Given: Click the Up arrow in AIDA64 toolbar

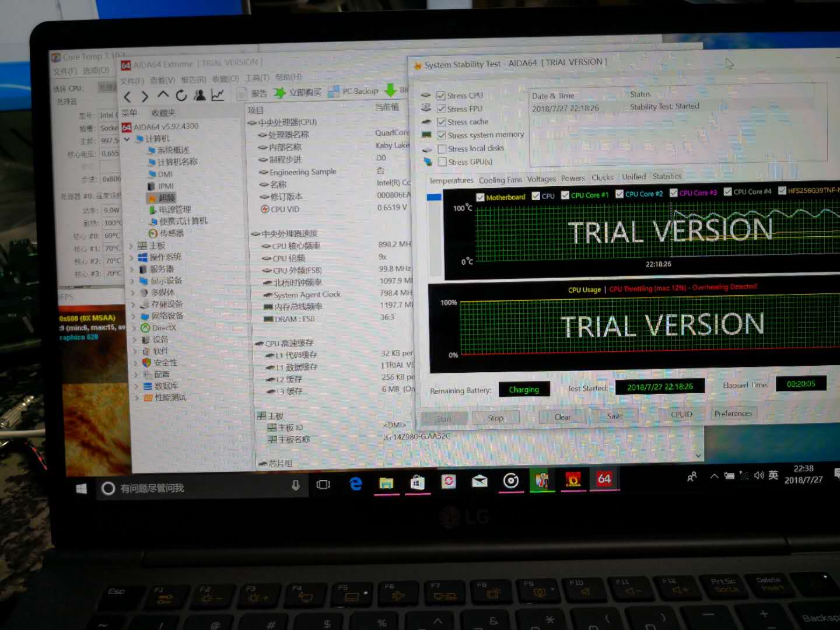Looking at the screenshot, I should point(163,95).
